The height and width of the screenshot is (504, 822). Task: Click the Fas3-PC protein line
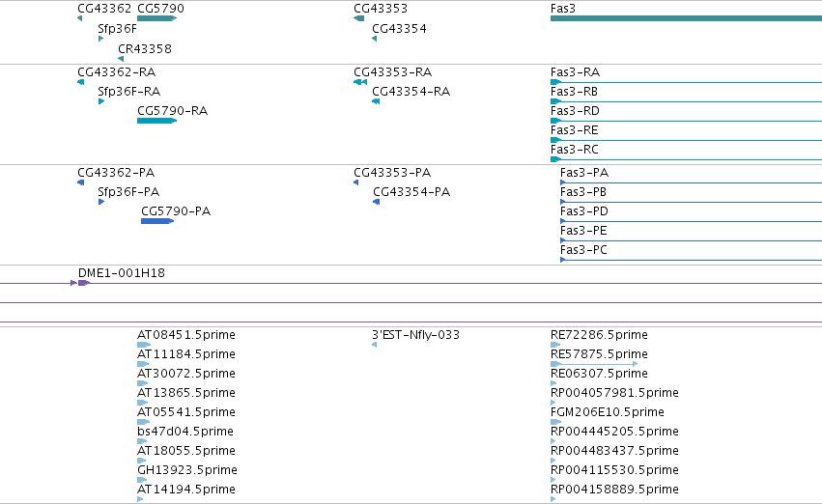(691, 260)
